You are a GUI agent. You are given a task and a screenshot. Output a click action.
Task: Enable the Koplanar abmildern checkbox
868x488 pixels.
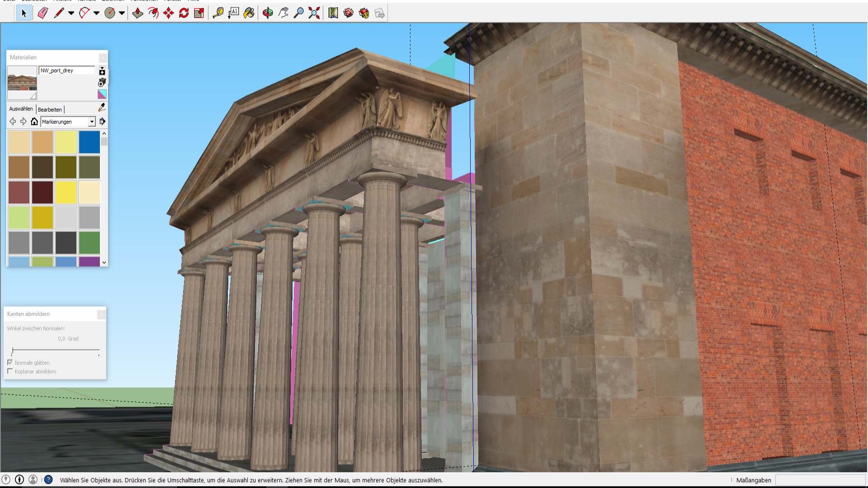click(10, 371)
